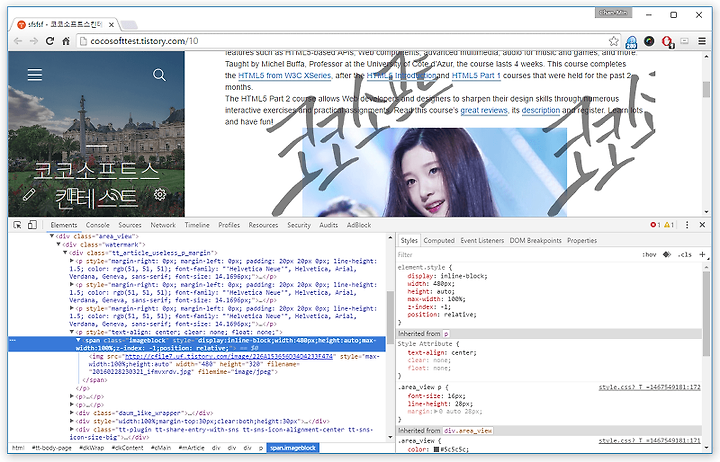The width and height of the screenshot is (720, 462).
Task: Open the DOM Breakpoints tab
Action: coord(535,240)
